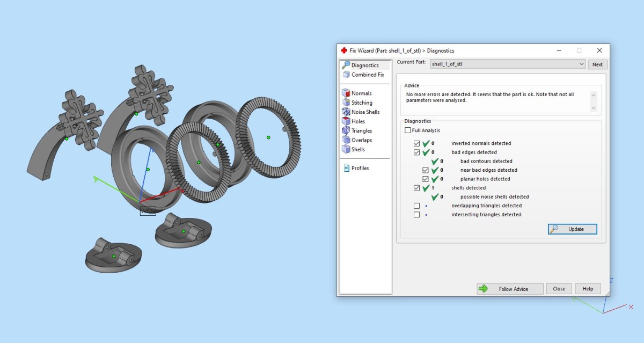644x343 pixels.
Task: Enable overlapping triangles detected checkbox
Action: coord(417,206)
